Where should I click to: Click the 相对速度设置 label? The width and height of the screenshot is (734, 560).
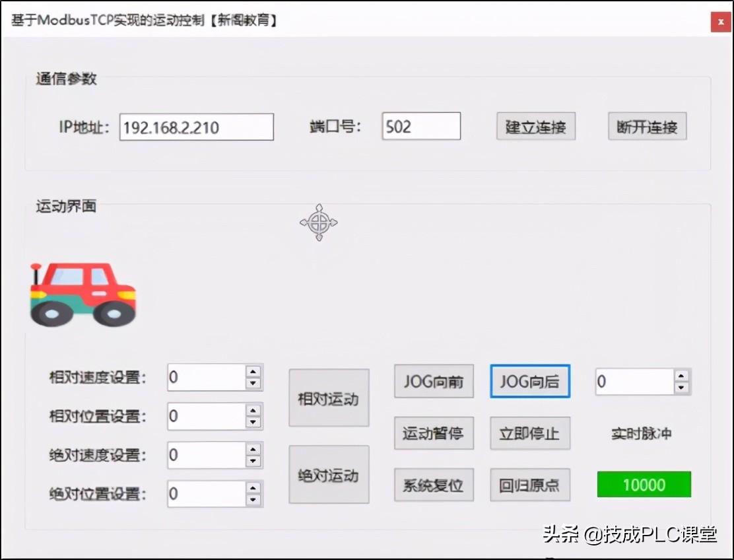click(98, 377)
